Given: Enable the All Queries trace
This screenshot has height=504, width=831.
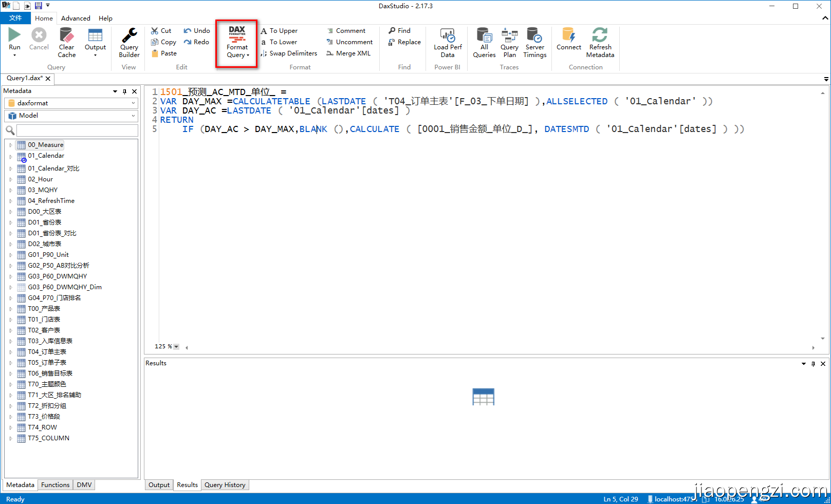Looking at the screenshot, I should [x=484, y=42].
